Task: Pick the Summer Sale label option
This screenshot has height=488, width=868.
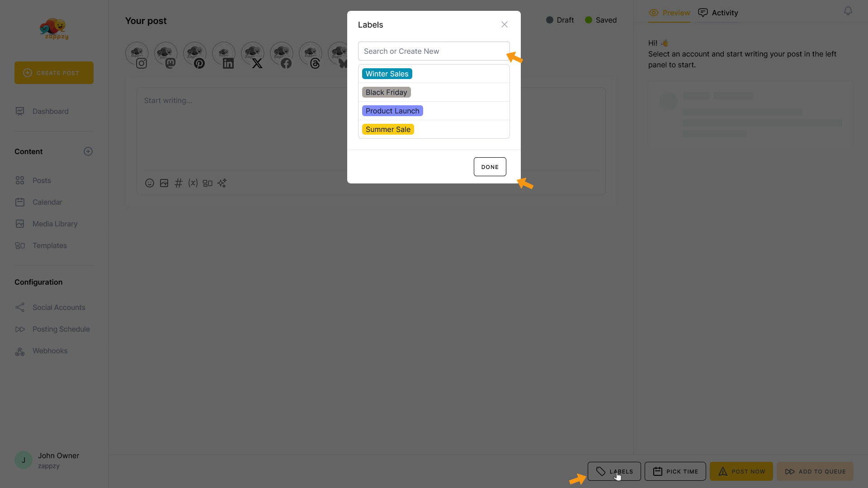Action: [388, 129]
